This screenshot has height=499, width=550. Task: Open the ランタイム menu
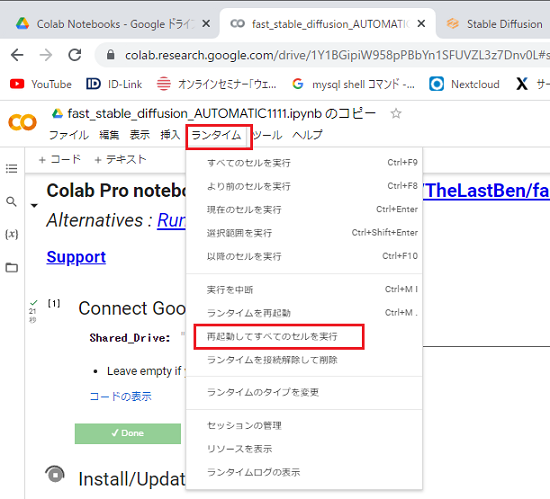tap(216, 135)
